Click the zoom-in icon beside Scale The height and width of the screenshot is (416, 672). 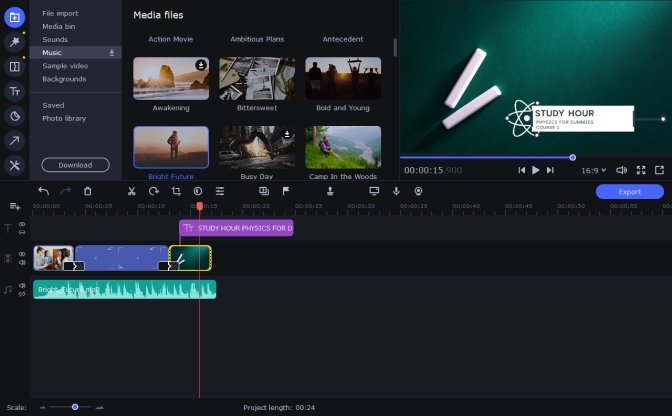pyautogui.click(x=99, y=407)
